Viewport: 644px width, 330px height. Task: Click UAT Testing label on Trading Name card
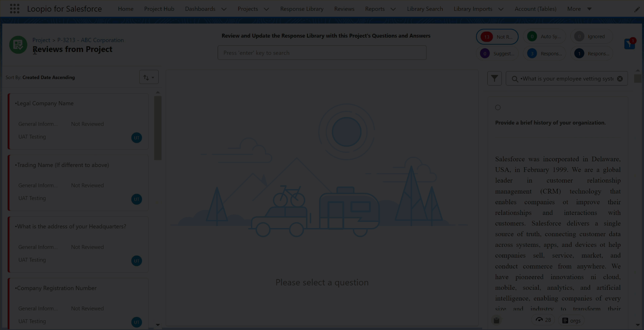[32, 198]
